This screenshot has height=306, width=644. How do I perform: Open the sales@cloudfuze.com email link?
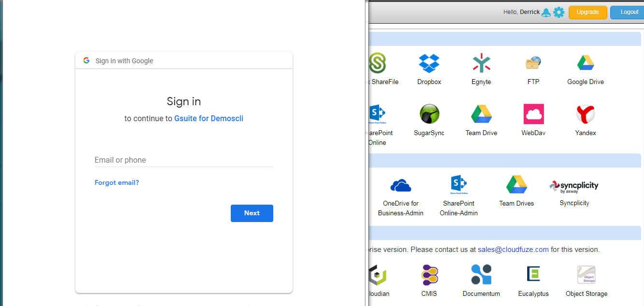pos(513,250)
